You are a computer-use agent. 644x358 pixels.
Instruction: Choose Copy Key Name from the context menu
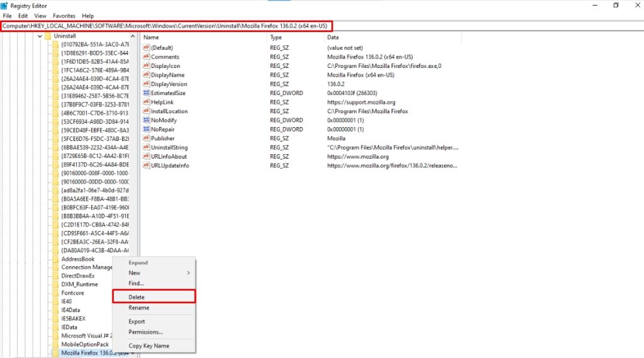pos(154,346)
